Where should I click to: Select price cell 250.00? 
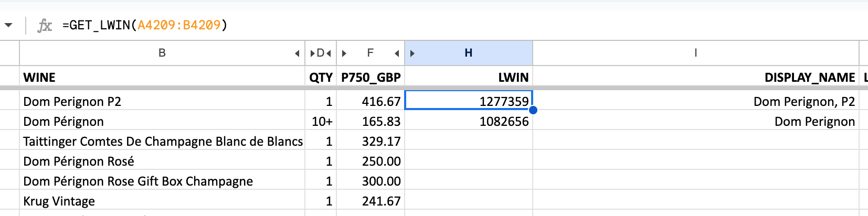click(371, 161)
